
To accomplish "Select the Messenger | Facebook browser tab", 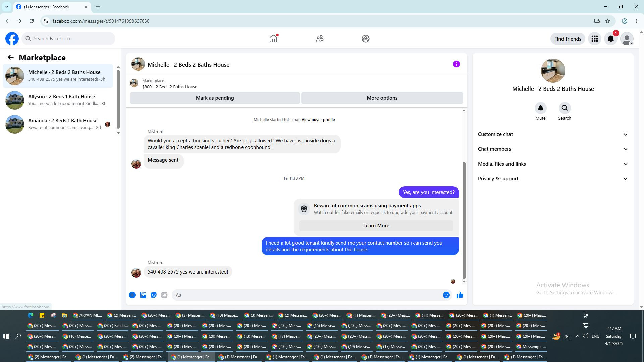I will click(x=52, y=7).
